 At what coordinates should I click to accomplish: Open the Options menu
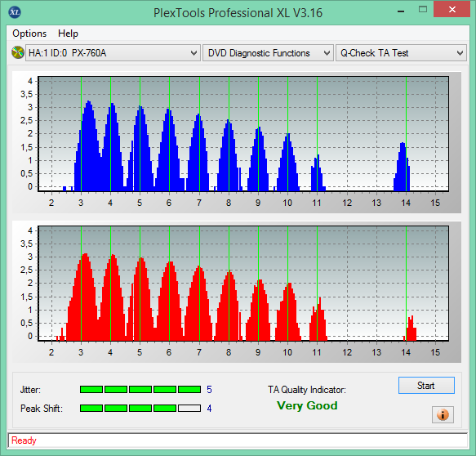[x=29, y=34]
